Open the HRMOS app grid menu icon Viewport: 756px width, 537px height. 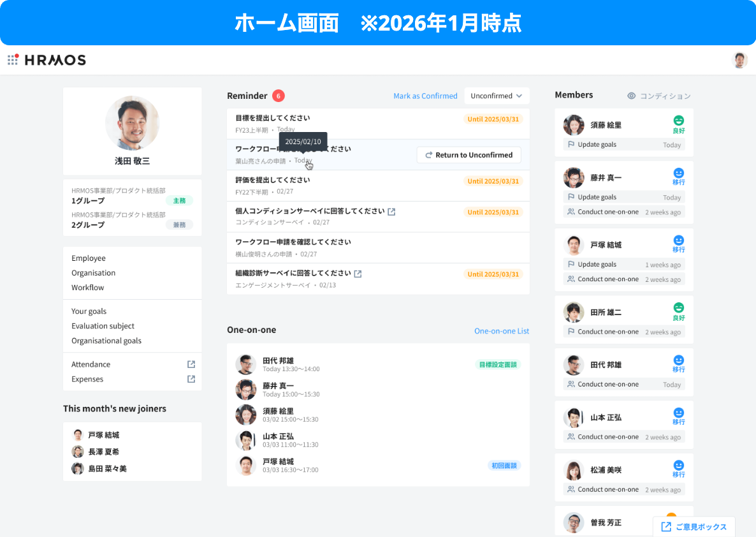(13, 60)
